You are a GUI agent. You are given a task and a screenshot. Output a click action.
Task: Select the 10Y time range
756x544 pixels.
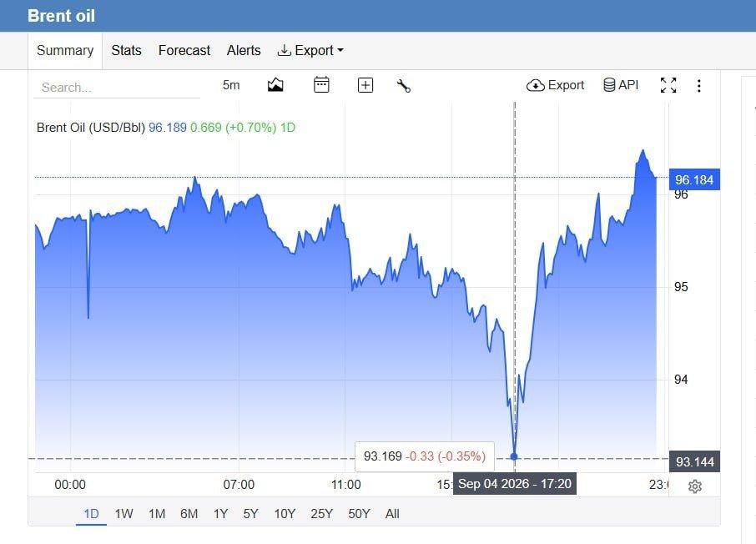[285, 514]
